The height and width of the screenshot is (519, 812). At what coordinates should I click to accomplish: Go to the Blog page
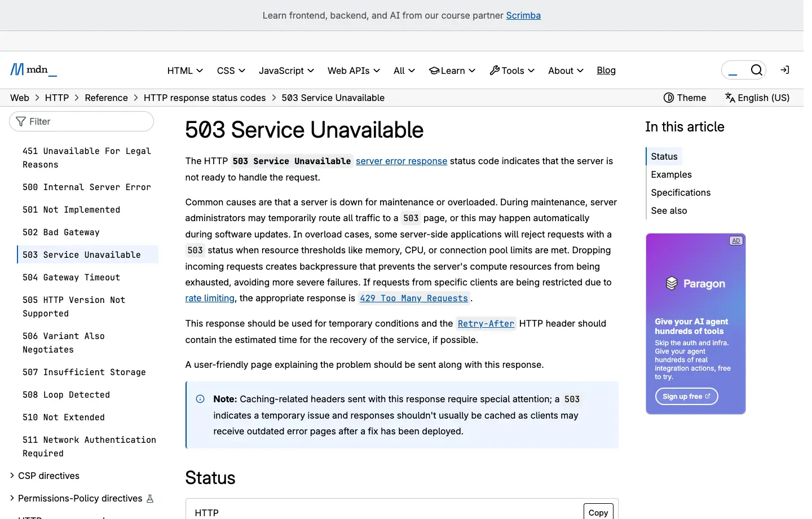pos(606,71)
